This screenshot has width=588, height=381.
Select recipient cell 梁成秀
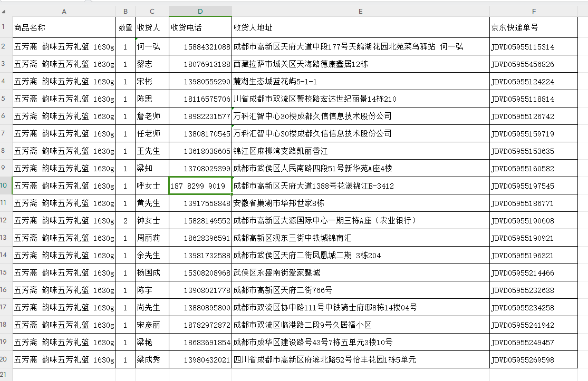tap(152, 359)
